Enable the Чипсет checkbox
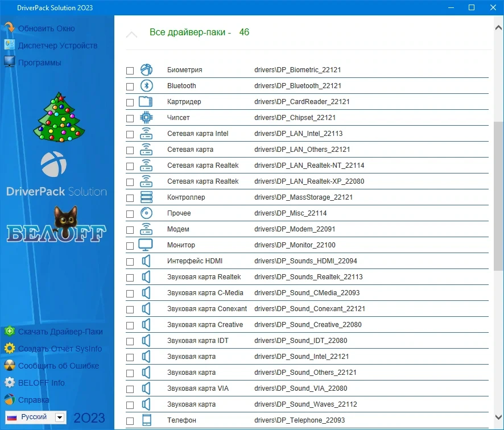Screen dimensions: 504x430 click(x=130, y=118)
